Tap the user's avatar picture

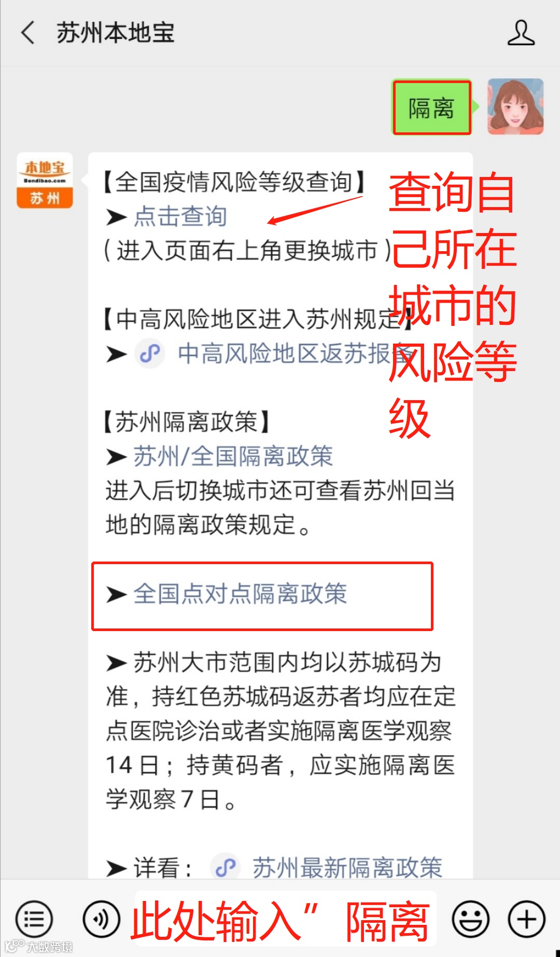(515, 106)
